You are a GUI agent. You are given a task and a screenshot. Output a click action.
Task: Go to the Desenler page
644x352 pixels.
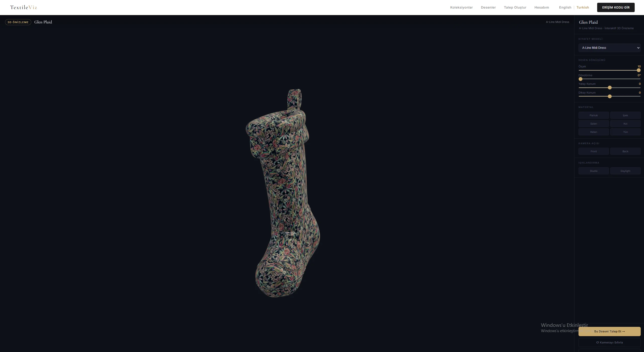point(488,7)
